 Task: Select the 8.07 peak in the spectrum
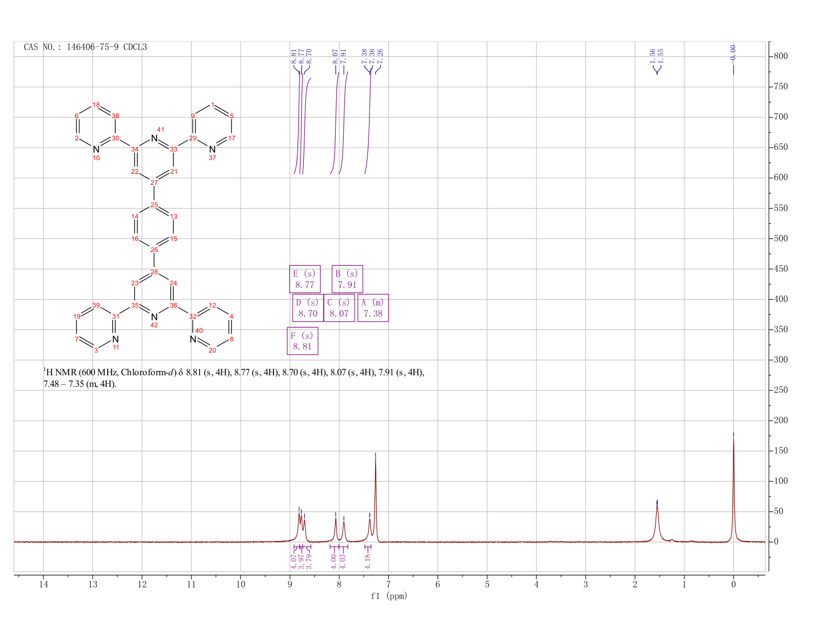[336, 528]
